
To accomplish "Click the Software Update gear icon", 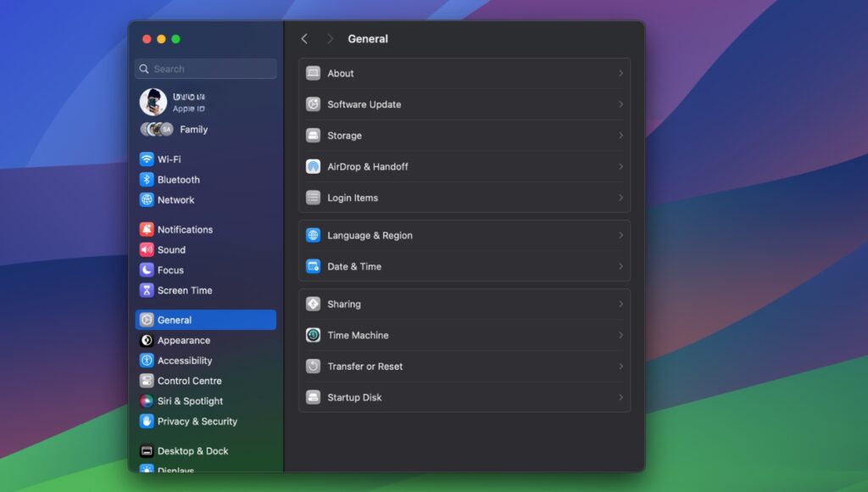I will point(314,104).
